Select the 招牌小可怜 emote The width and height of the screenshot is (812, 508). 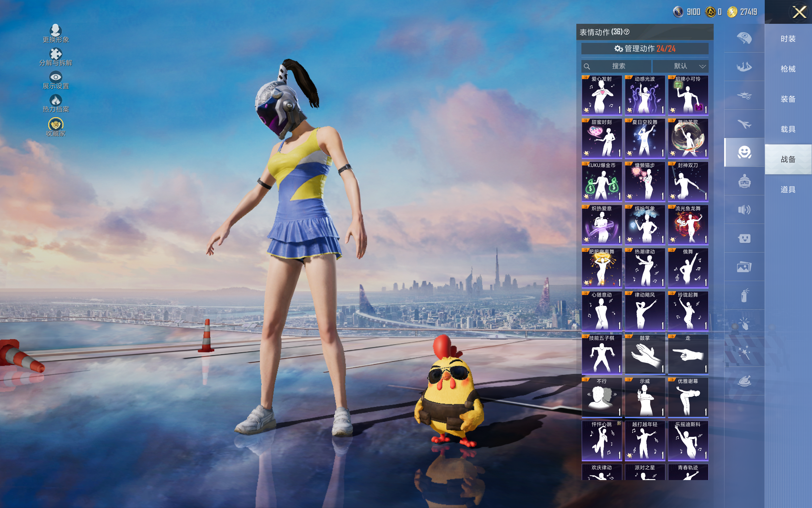(x=688, y=95)
